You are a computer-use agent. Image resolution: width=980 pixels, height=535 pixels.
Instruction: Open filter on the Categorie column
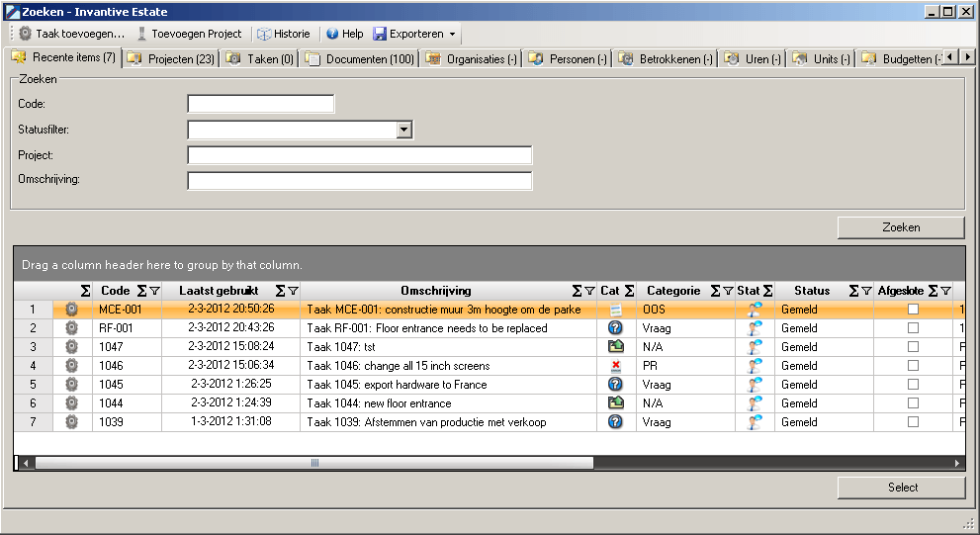coord(728,291)
